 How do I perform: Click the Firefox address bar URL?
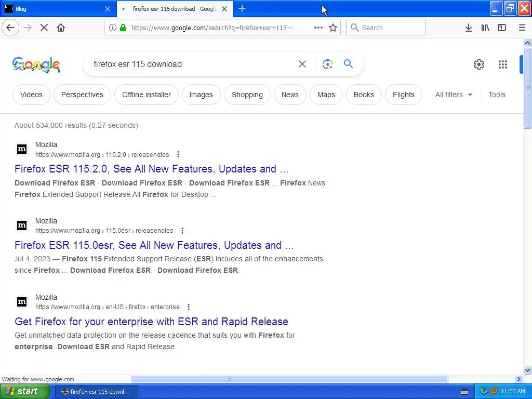pos(212,28)
